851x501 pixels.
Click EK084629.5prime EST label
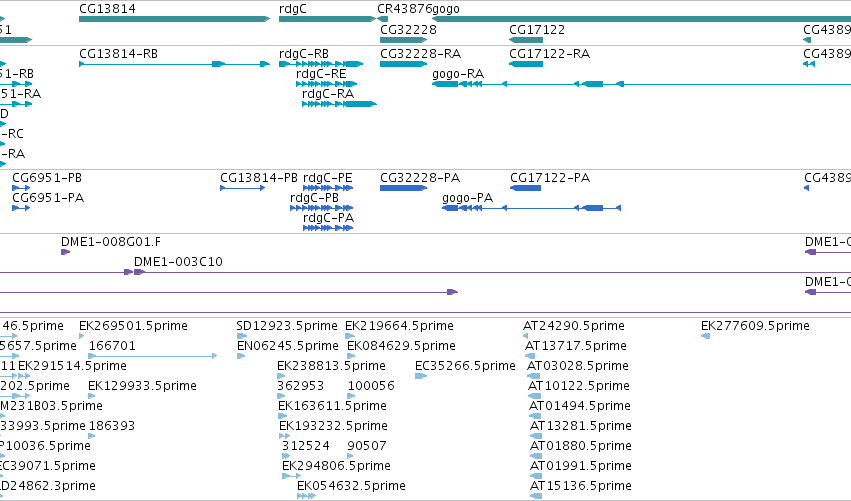[x=401, y=346]
